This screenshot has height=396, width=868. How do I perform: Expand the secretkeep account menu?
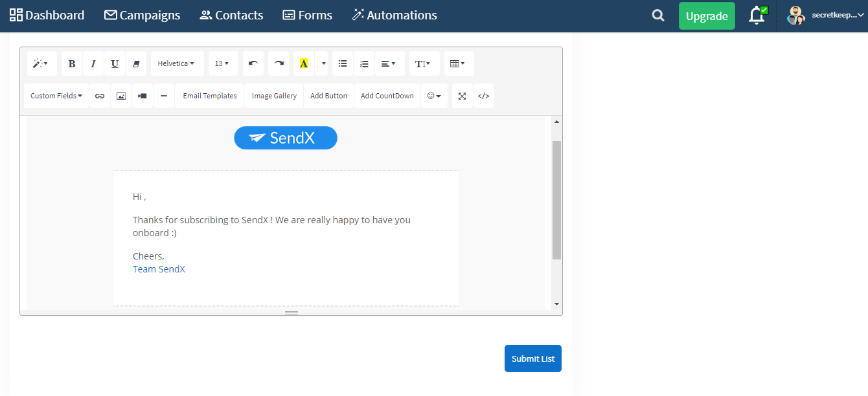(838, 15)
